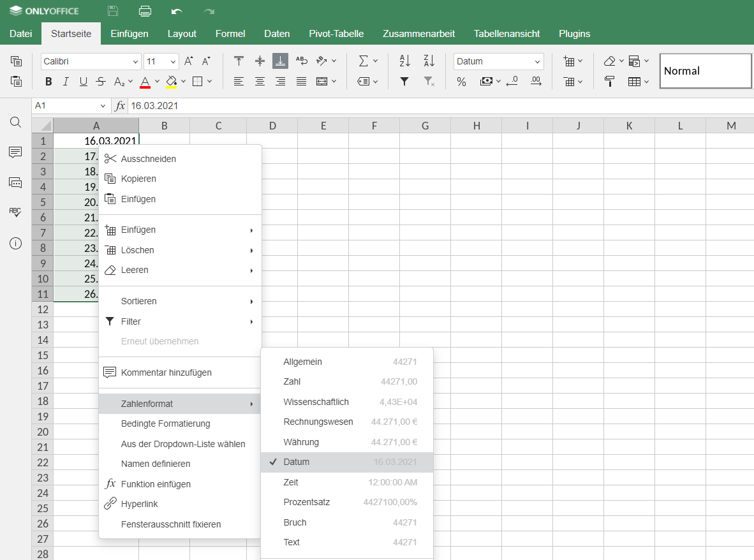Image resolution: width=754 pixels, height=560 pixels.
Task: Choose Ausschneiden from context menu
Action: 181,159
